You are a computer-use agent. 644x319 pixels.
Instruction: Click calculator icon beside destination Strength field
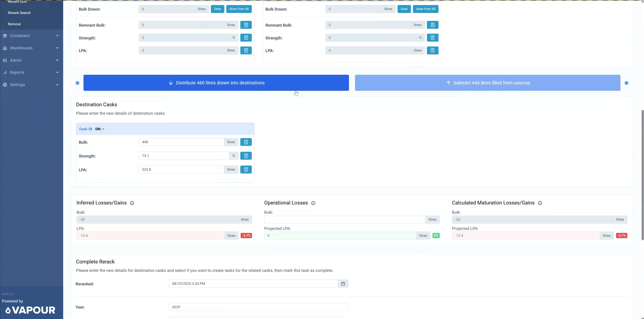246,156
